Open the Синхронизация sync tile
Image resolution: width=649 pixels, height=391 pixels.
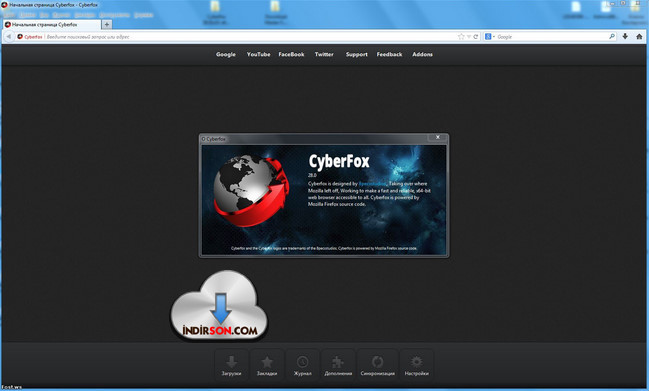[x=377, y=365]
